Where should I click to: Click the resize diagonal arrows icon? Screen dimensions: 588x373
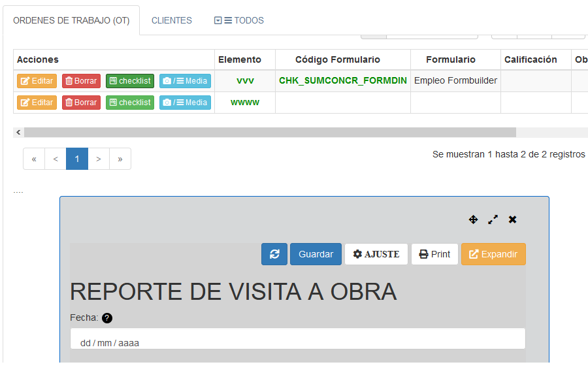pos(493,219)
